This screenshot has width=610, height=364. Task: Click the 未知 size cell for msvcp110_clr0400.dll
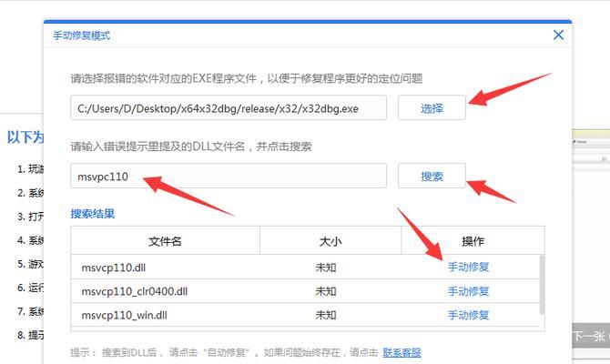pyautogui.click(x=326, y=291)
